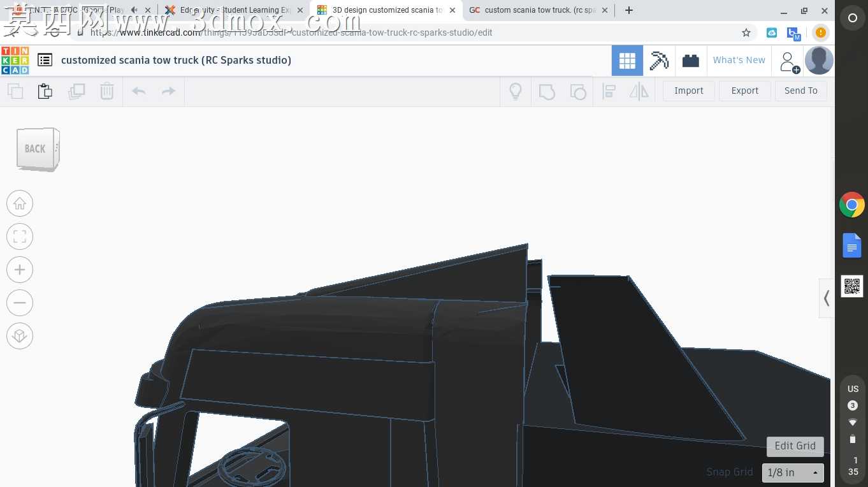Image resolution: width=868 pixels, height=487 pixels.
Task: Click the browser address bar URL
Action: coord(291,33)
